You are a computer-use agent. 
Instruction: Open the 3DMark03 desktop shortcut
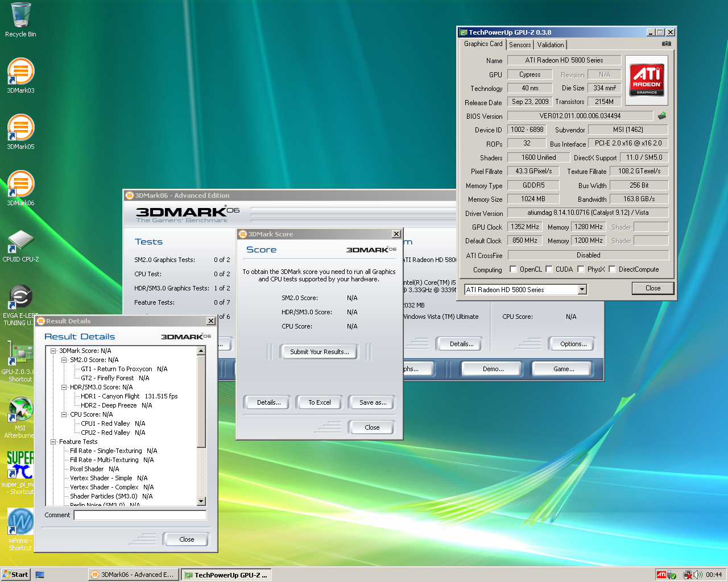click(x=20, y=76)
